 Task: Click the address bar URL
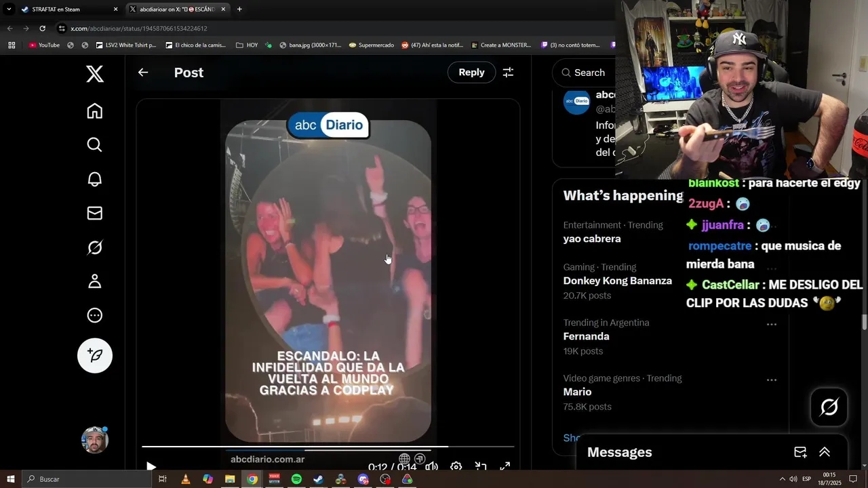(139, 28)
